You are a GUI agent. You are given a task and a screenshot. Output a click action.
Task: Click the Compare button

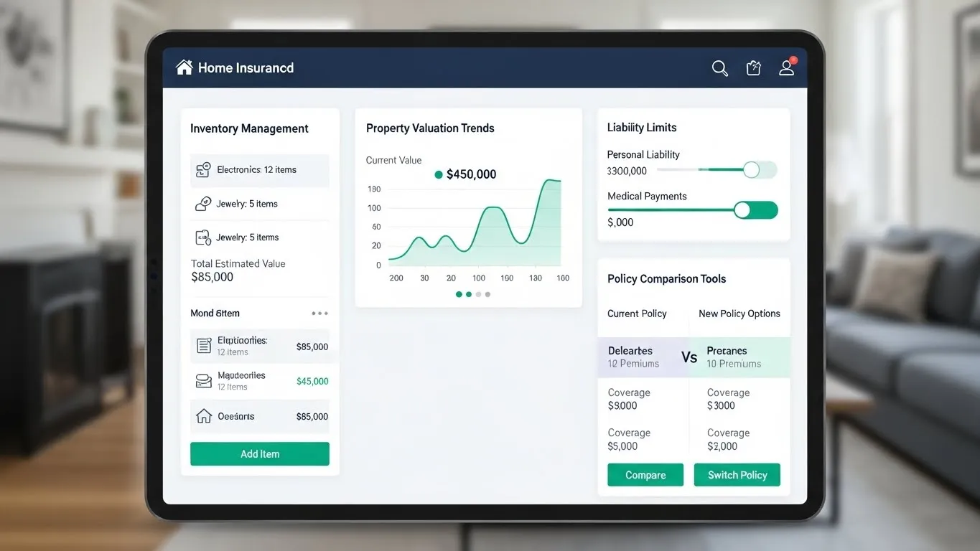click(645, 475)
